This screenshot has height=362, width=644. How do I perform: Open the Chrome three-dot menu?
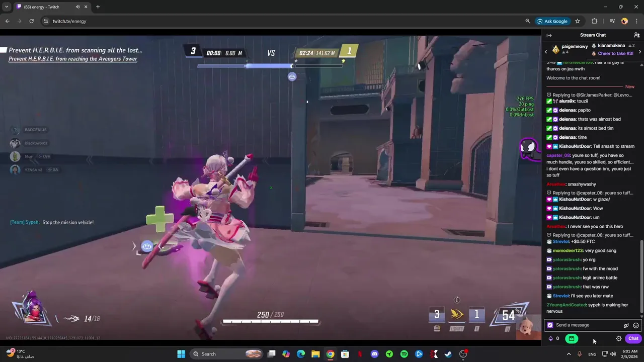(636, 21)
